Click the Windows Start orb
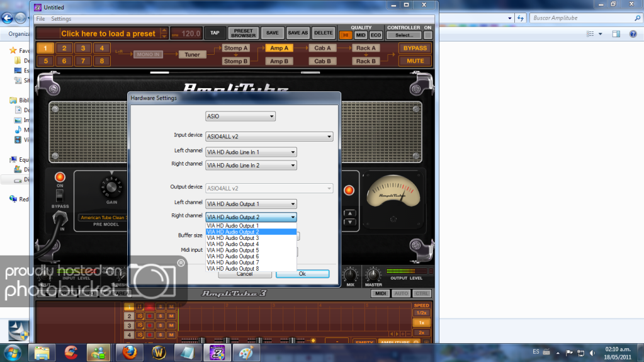The height and width of the screenshot is (362, 644). pyautogui.click(x=13, y=351)
